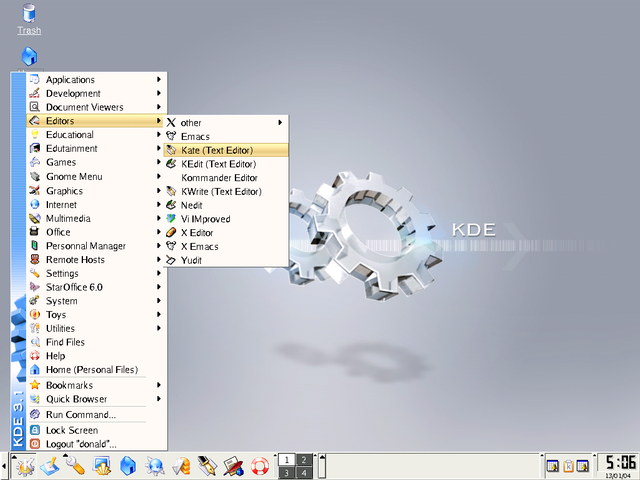
Task: Click the Vi IMproved icon
Action: 171,219
